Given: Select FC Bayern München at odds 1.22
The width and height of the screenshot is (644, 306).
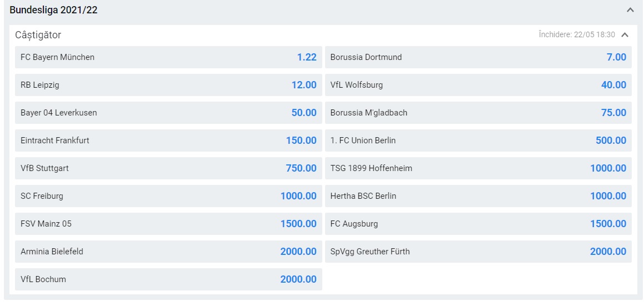Looking at the screenshot, I should coord(168,57).
